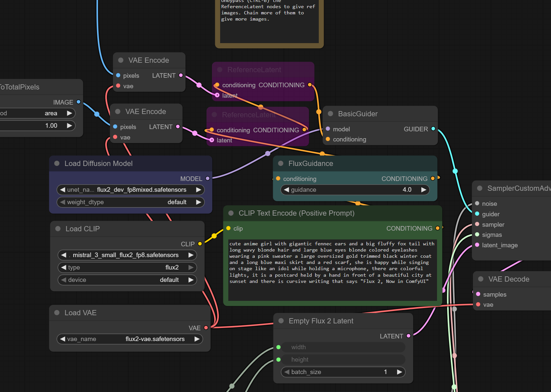Click the noise input port on SamplerCustomAdvanced
Viewport: 551px width, 392px height.
point(477,203)
